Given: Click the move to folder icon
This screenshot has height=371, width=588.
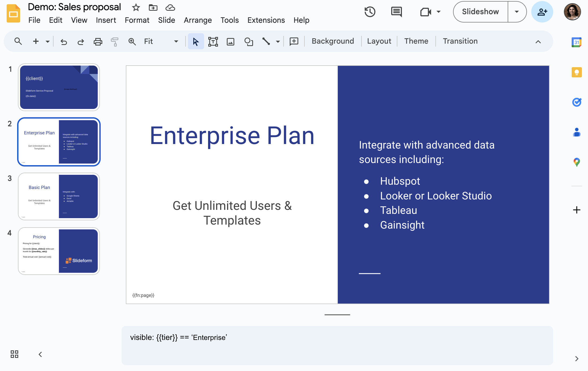Looking at the screenshot, I should [x=153, y=7].
